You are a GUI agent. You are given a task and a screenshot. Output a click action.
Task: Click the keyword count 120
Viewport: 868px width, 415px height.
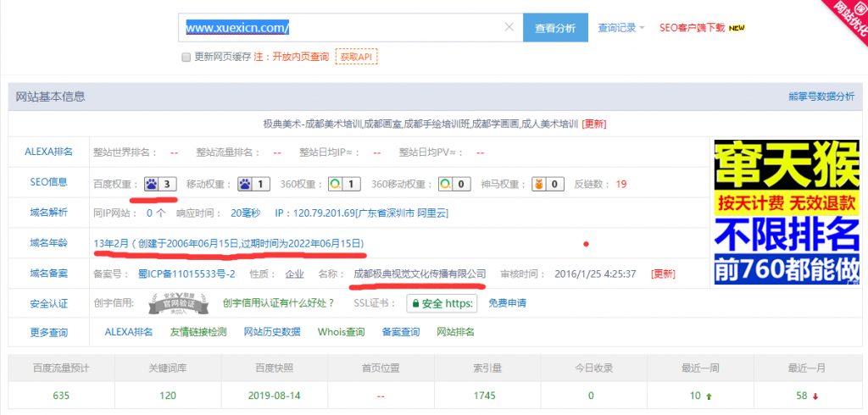(168, 396)
